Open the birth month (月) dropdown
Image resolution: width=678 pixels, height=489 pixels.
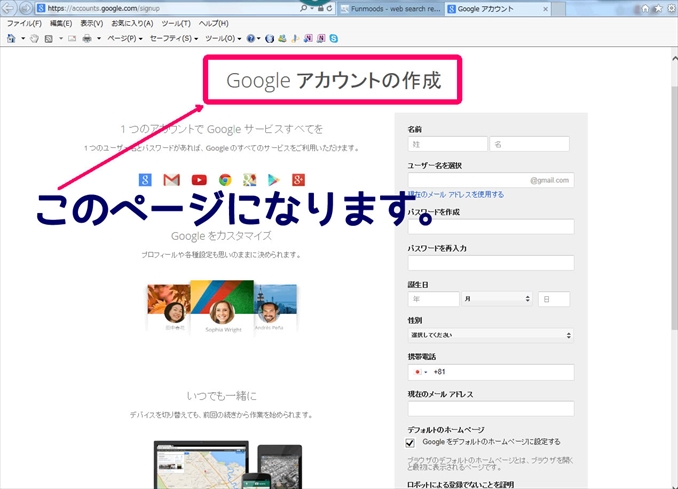(497, 299)
